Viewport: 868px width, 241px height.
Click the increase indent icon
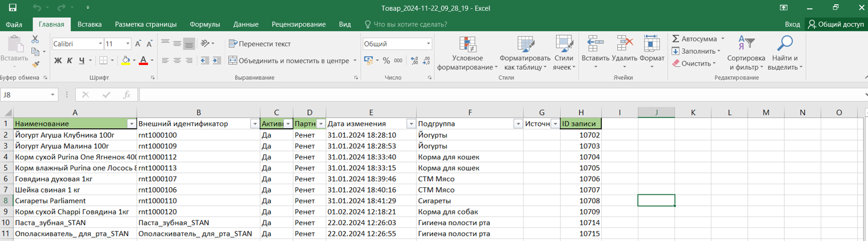click(217, 61)
